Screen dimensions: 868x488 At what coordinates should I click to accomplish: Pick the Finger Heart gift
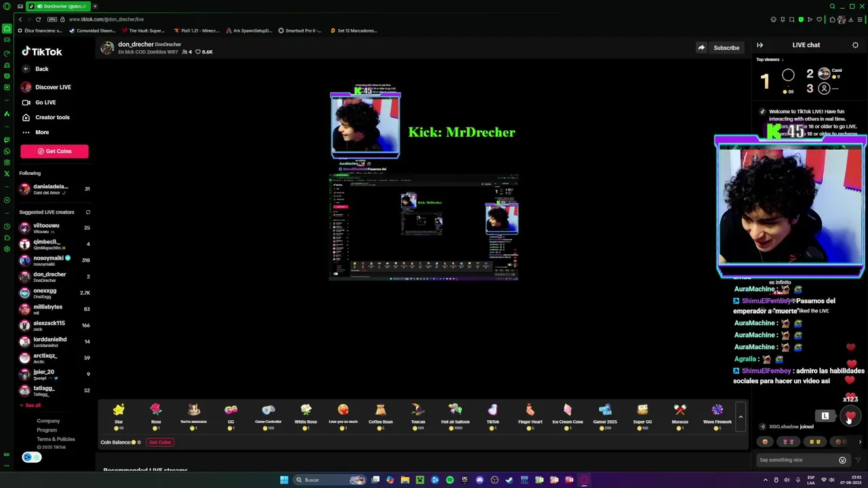point(530,415)
